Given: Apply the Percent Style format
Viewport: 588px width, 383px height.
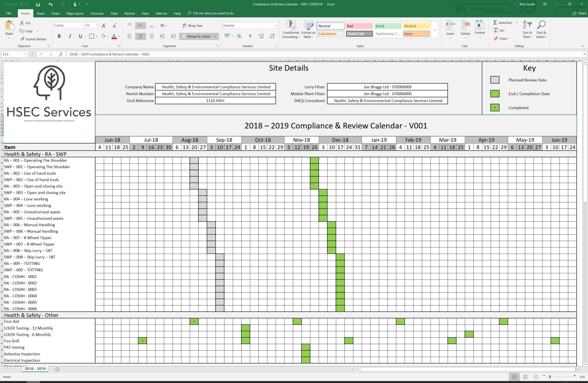Looking at the screenshot, I should coord(239,36).
